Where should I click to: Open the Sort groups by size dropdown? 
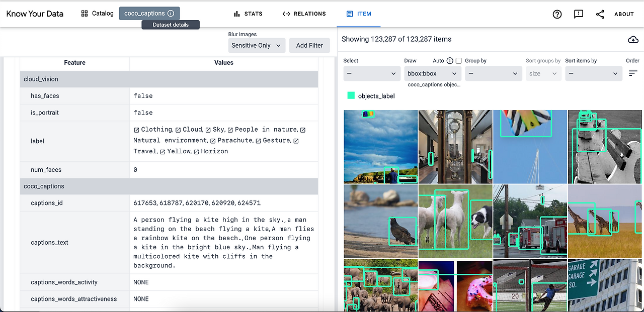pos(543,73)
